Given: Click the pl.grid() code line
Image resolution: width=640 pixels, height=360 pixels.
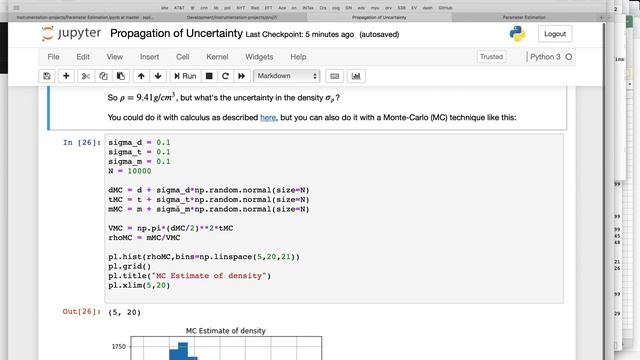Looking at the screenshot, I should pos(129,266).
